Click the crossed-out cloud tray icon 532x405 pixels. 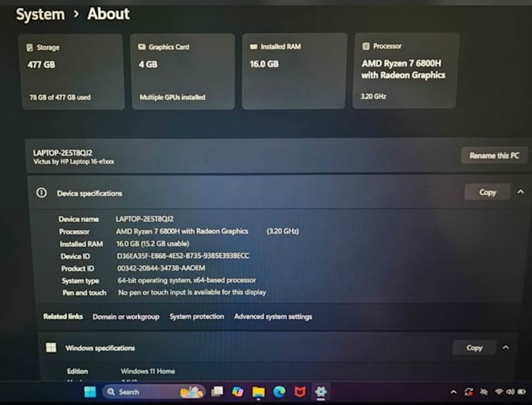tap(483, 392)
